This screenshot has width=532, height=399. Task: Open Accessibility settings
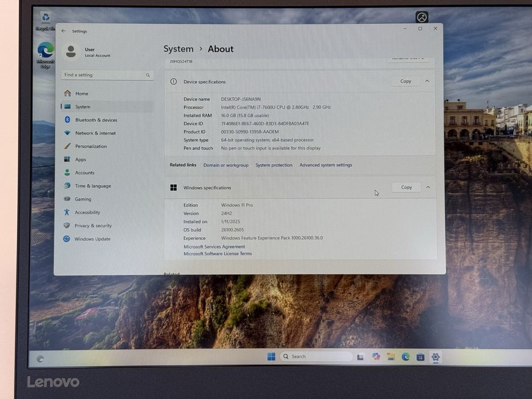pos(107,213)
